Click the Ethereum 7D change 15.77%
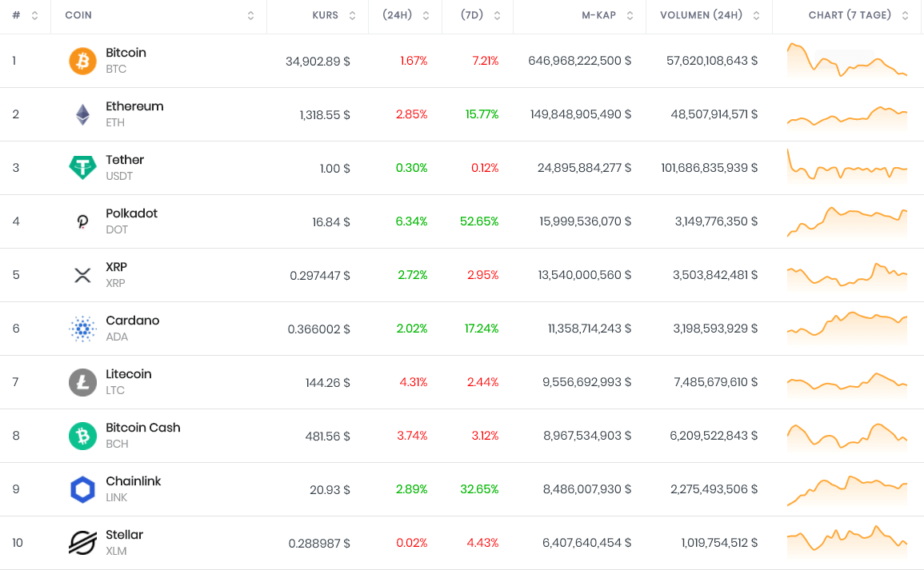 (x=482, y=114)
